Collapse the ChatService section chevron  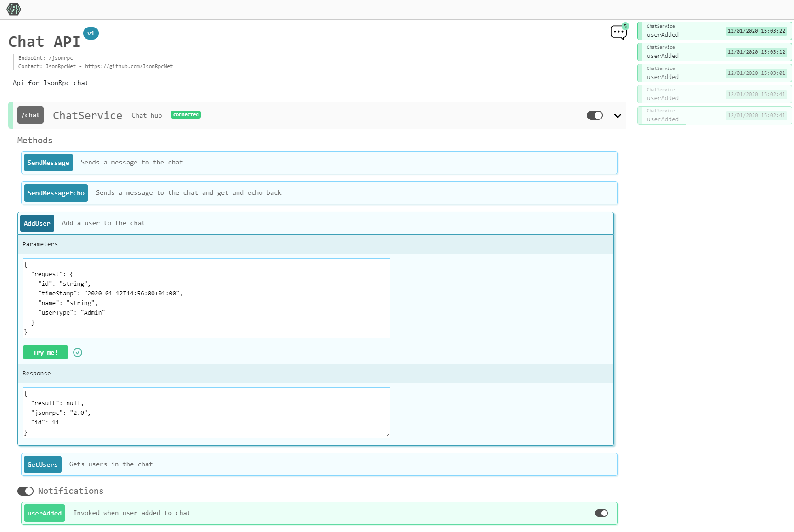click(618, 116)
